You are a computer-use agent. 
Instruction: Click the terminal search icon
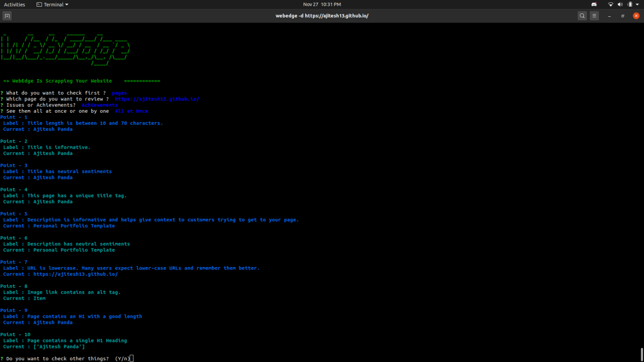(582, 16)
